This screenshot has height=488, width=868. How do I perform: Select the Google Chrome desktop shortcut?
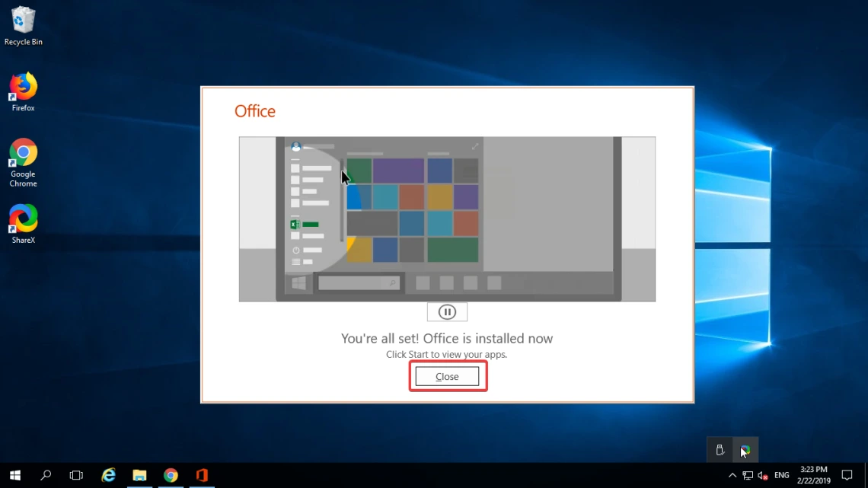pyautogui.click(x=24, y=163)
